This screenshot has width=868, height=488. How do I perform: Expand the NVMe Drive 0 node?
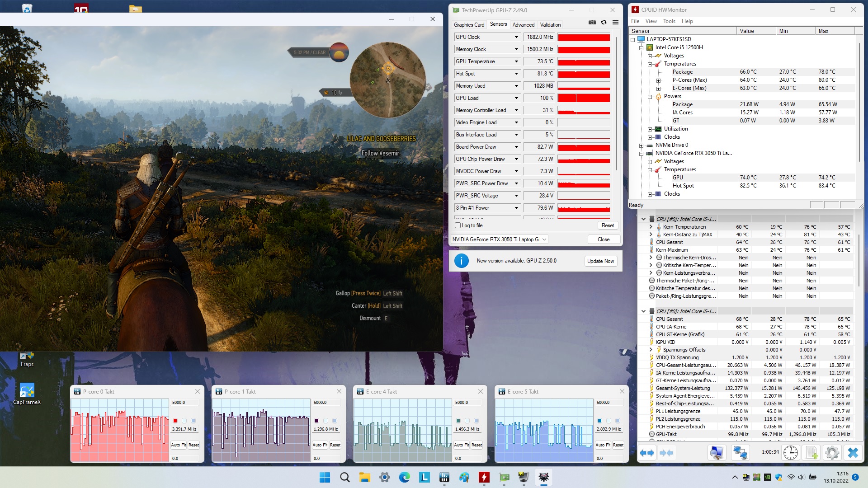click(641, 145)
